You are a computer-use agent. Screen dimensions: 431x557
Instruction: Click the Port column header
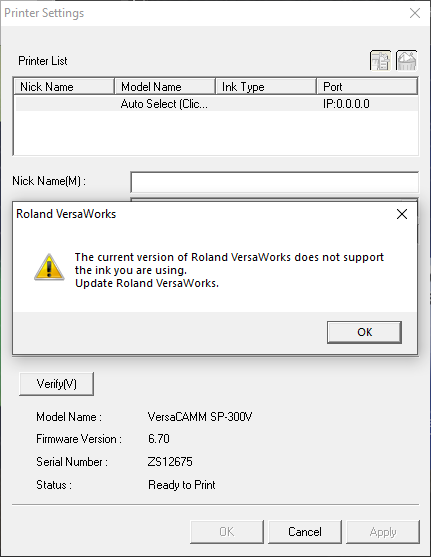point(367,87)
